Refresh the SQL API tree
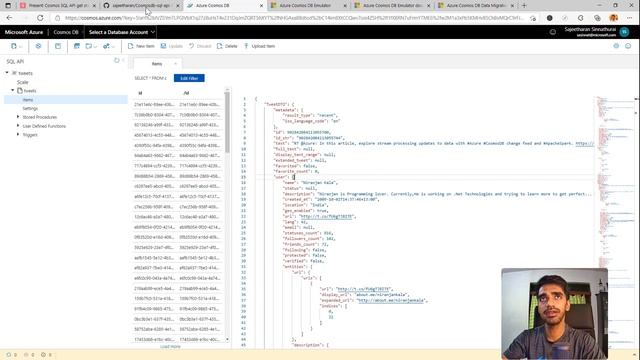640x360 pixels. 117,60
